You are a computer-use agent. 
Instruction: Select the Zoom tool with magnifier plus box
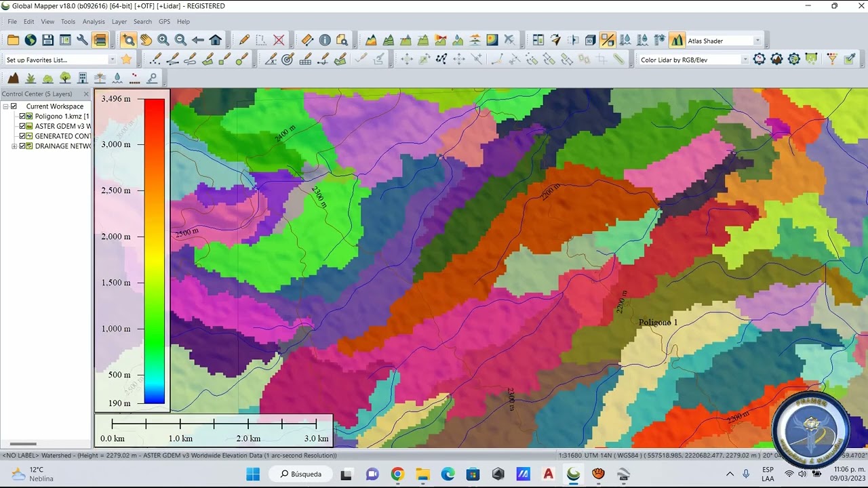coord(128,41)
